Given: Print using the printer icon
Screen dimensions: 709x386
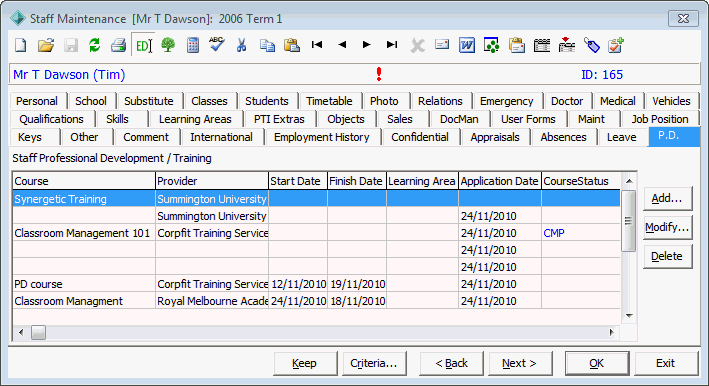Looking at the screenshot, I should (x=118, y=45).
